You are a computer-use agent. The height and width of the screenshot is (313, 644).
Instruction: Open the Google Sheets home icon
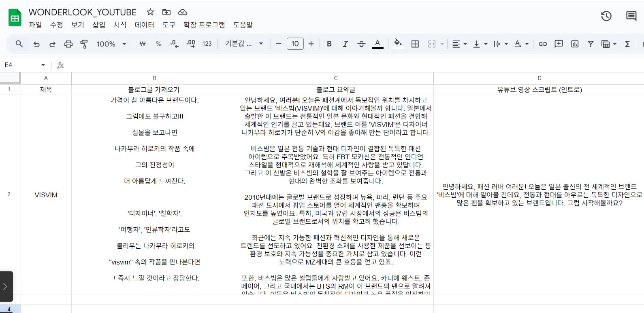coord(15,18)
